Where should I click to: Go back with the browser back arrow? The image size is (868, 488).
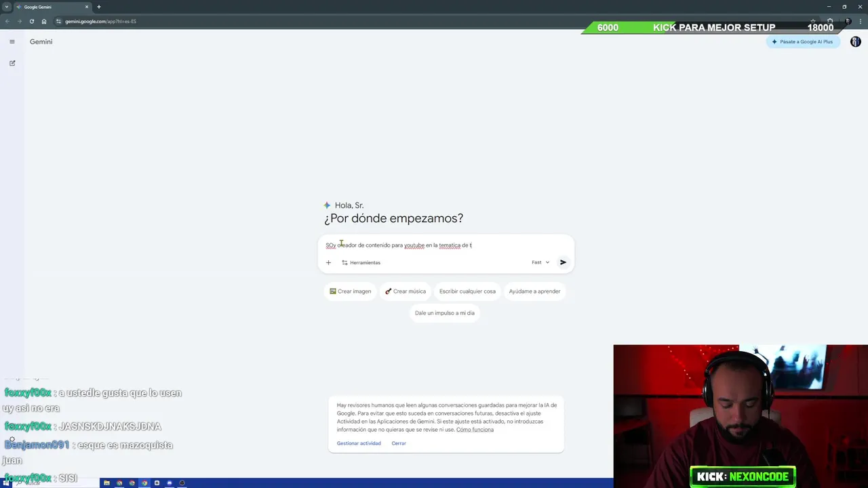tap(7, 21)
